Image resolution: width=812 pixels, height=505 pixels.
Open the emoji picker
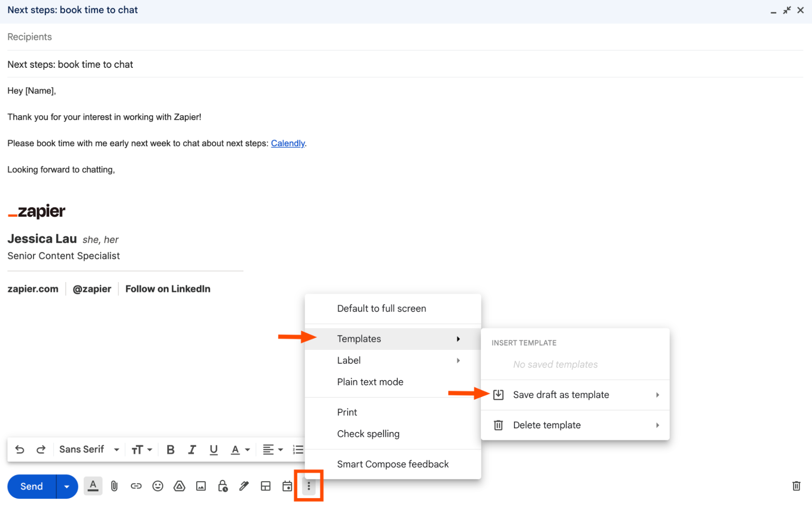158,486
